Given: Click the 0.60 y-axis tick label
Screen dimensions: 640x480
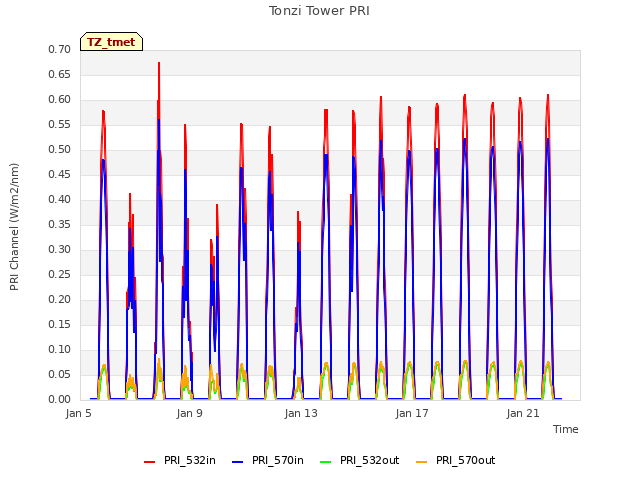Looking at the screenshot, I should (60, 100).
